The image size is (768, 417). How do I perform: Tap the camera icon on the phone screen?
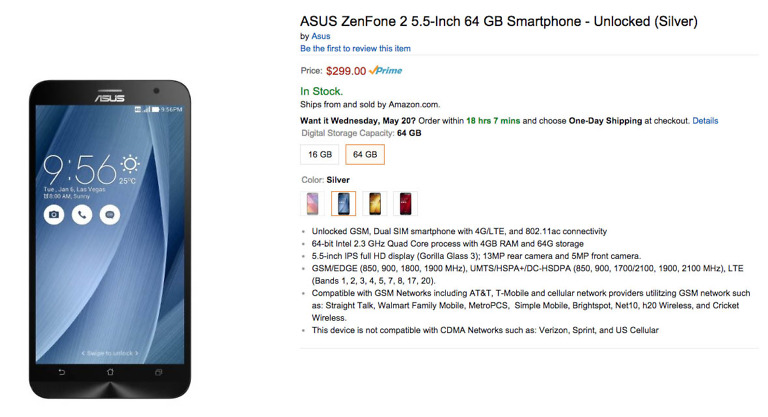coord(54,214)
